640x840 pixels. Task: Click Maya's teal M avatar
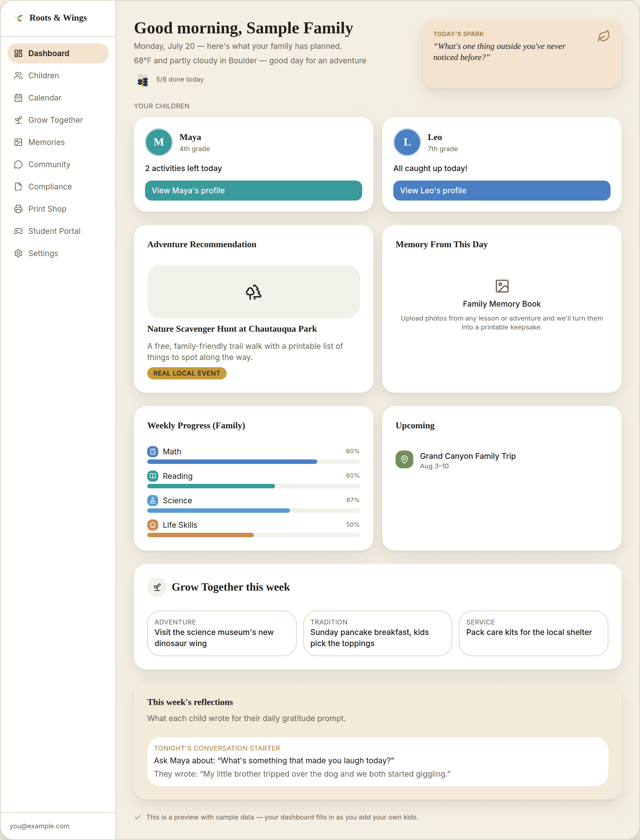tap(159, 142)
